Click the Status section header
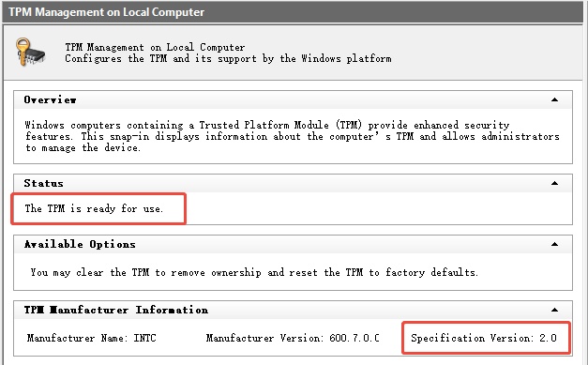Viewport: 588px width, 365px height. tap(293, 183)
